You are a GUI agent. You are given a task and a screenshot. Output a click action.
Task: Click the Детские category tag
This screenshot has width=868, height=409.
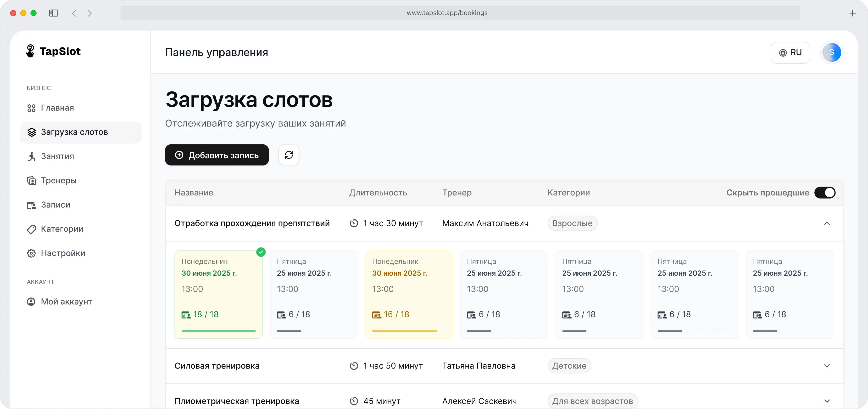(x=569, y=366)
